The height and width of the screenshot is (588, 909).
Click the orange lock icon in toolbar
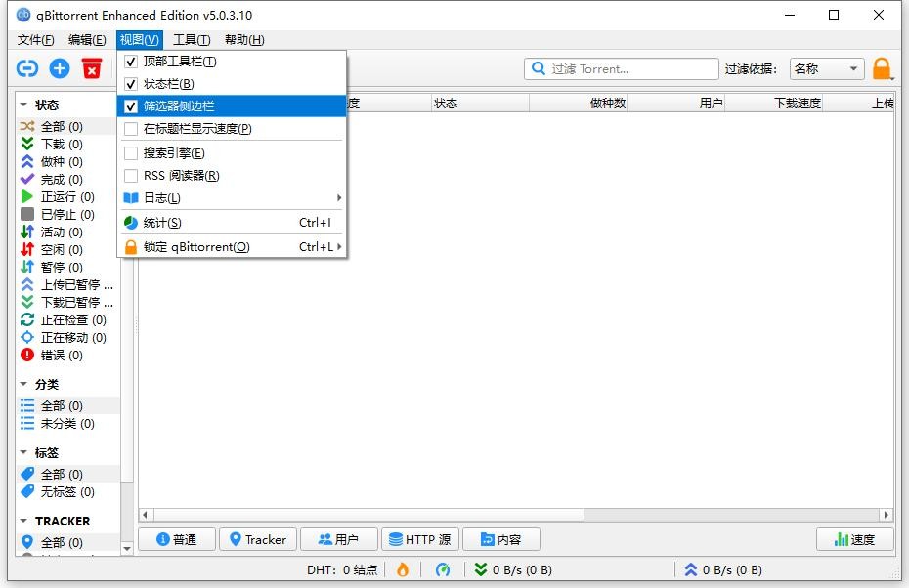(x=882, y=68)
